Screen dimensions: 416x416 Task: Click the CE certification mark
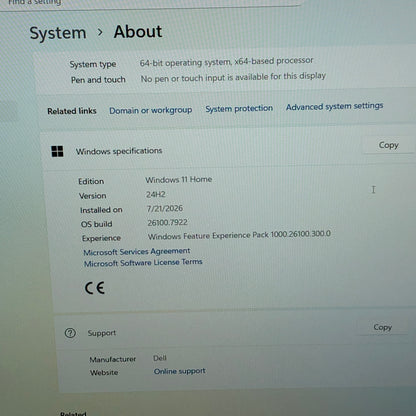point(95,288)
